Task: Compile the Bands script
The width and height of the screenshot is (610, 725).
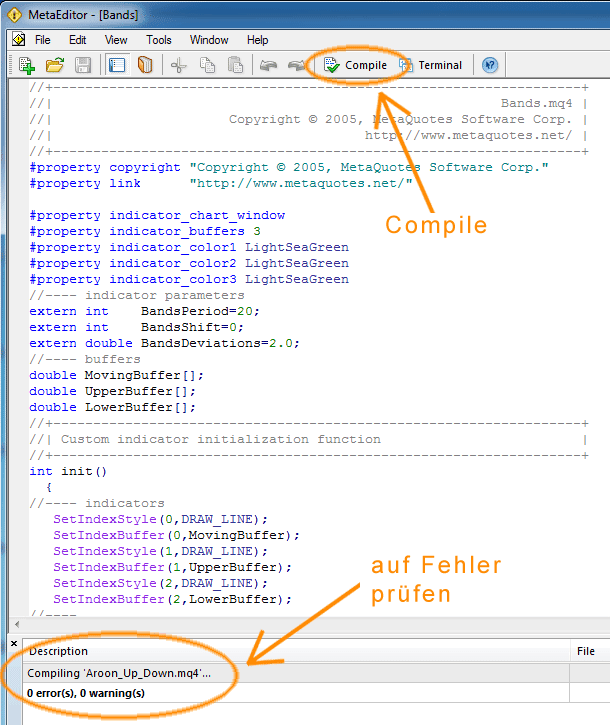Action: (x=355, y=65)
